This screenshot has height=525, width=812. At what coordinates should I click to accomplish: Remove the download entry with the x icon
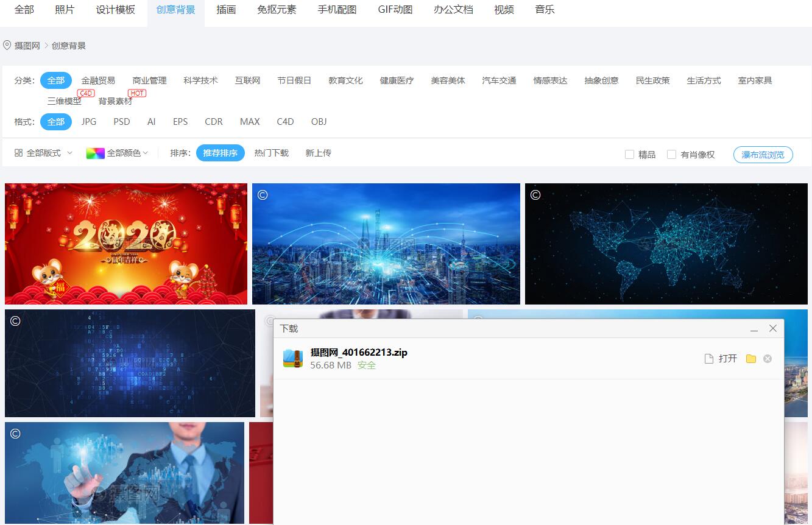point(768,359)
